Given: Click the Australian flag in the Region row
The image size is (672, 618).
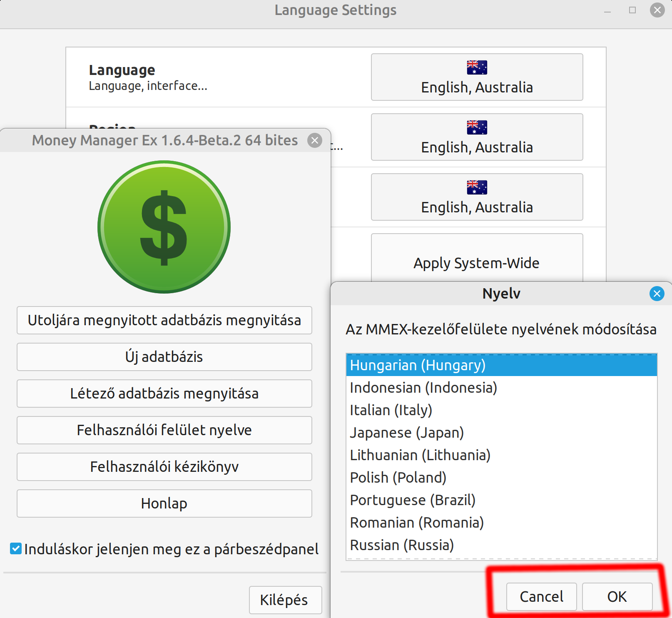Looking at the screenshot, I should click(476, 127).
